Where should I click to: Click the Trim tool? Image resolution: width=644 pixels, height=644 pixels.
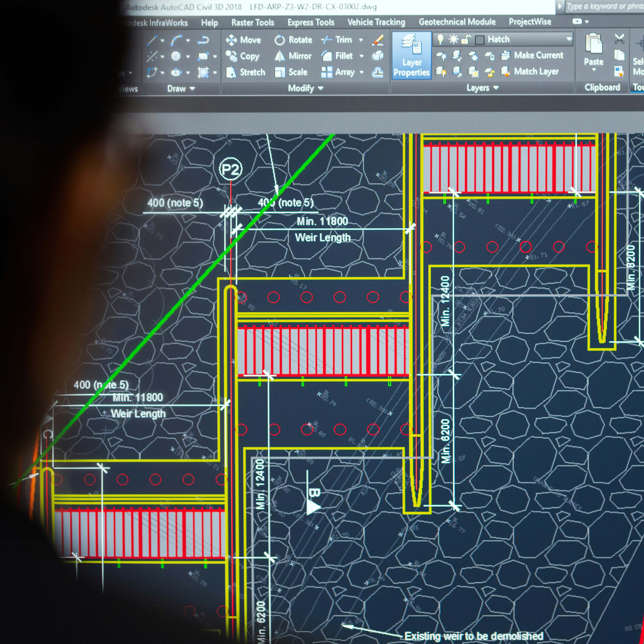(x=337, y=40)
